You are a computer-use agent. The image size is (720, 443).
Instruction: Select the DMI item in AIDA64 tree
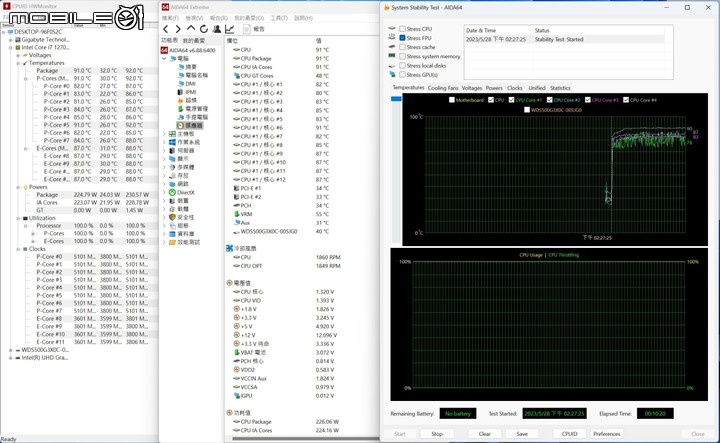pos(187,84)
